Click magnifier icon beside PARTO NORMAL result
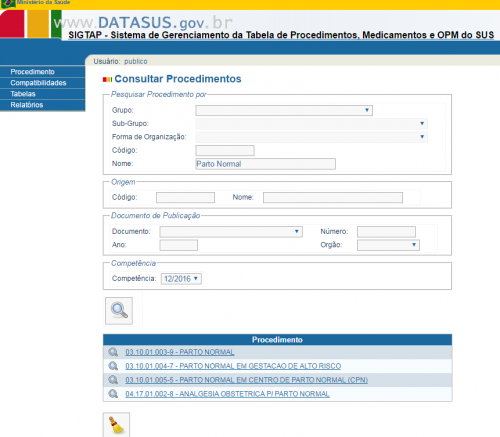 tap(113, 352)
